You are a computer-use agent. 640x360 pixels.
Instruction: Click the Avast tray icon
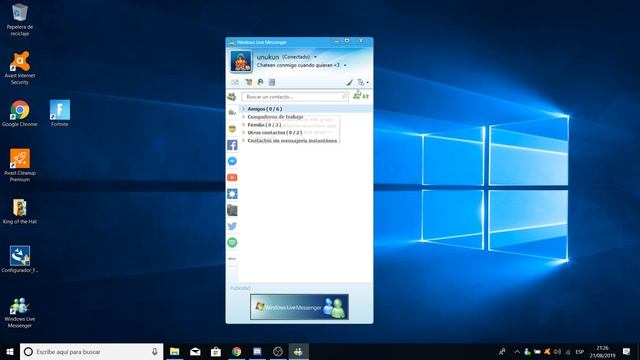tap(547, 351)
